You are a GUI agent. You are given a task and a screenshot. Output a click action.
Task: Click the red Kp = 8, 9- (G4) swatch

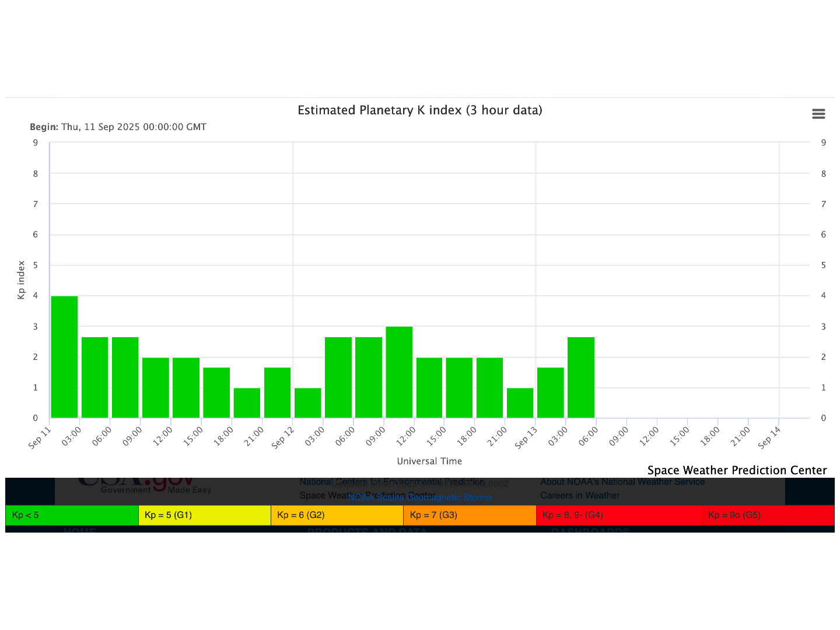pyautogui.click(x=618, y=515)
